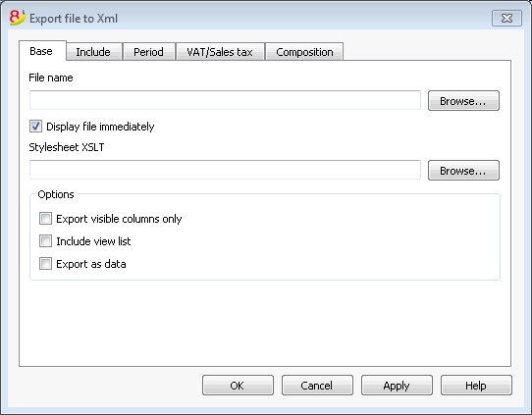Screen dimensions: 532x415
Task: Click the Export file to Xml title text
Action: (74, 19)
